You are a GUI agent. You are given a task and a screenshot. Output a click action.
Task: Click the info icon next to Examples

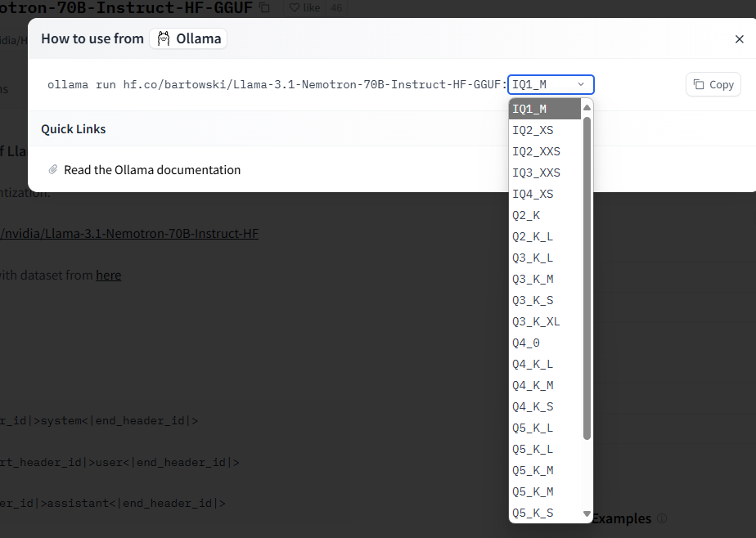coord(662,518)
